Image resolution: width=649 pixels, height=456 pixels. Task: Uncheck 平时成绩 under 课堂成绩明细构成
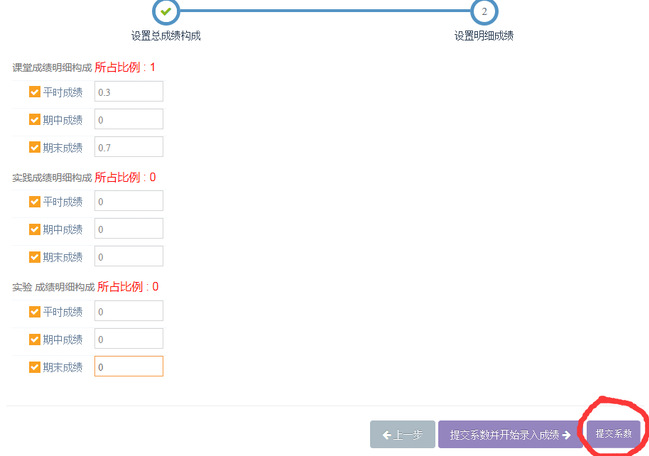click(35, 92)
